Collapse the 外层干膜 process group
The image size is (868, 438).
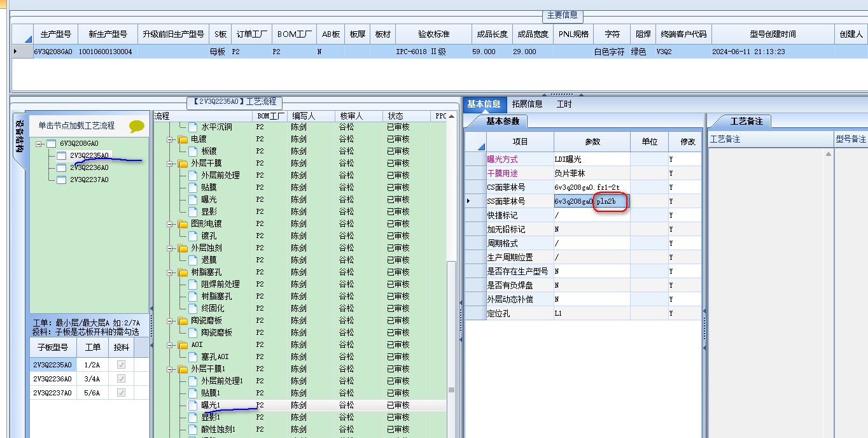[171, 163]
